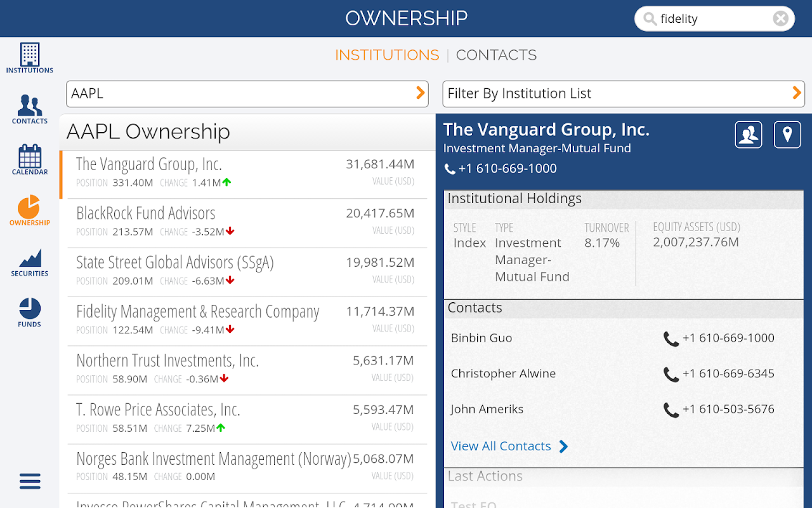Screen dimensions: 812x508
Task: Open Vanguard contacts icon button
Action: (749, 135)
